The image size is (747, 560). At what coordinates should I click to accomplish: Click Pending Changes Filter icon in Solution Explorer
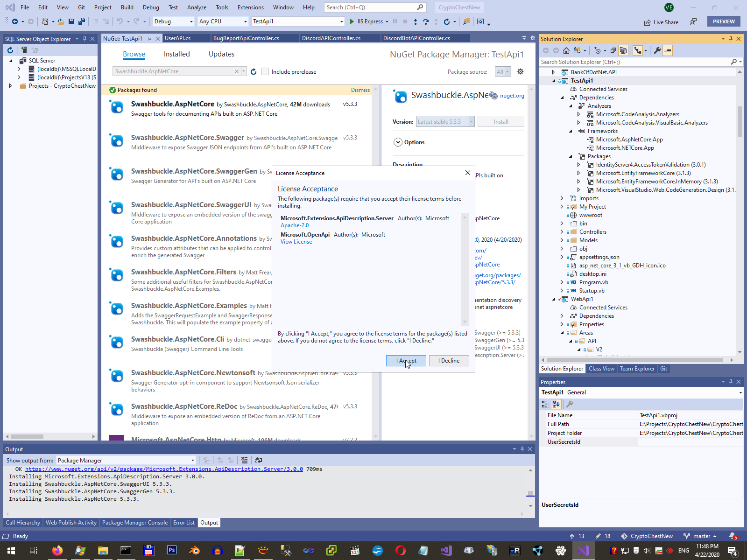[x=598, y=50]
